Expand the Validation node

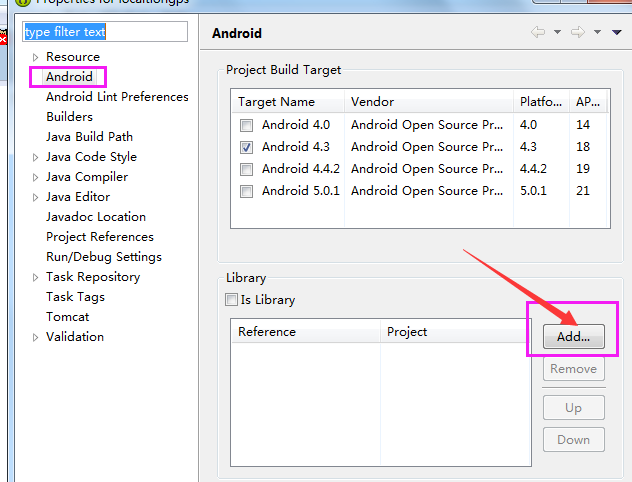tap(35, 337)
